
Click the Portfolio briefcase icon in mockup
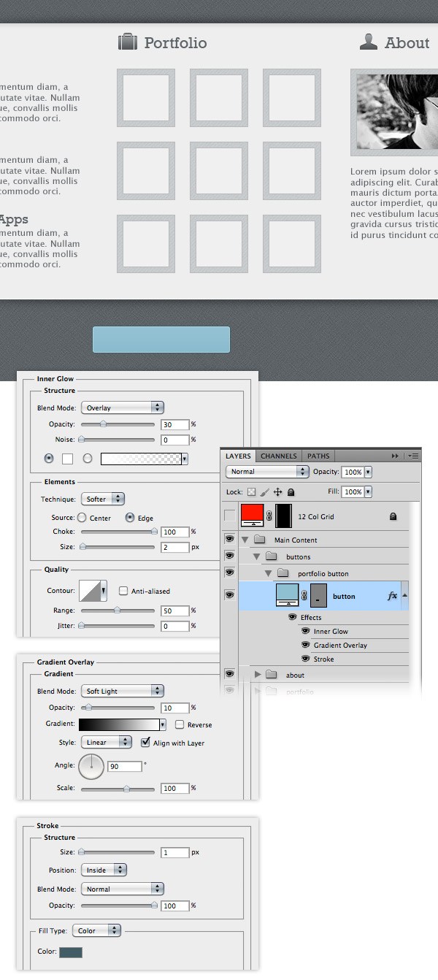tap(128, 42)
